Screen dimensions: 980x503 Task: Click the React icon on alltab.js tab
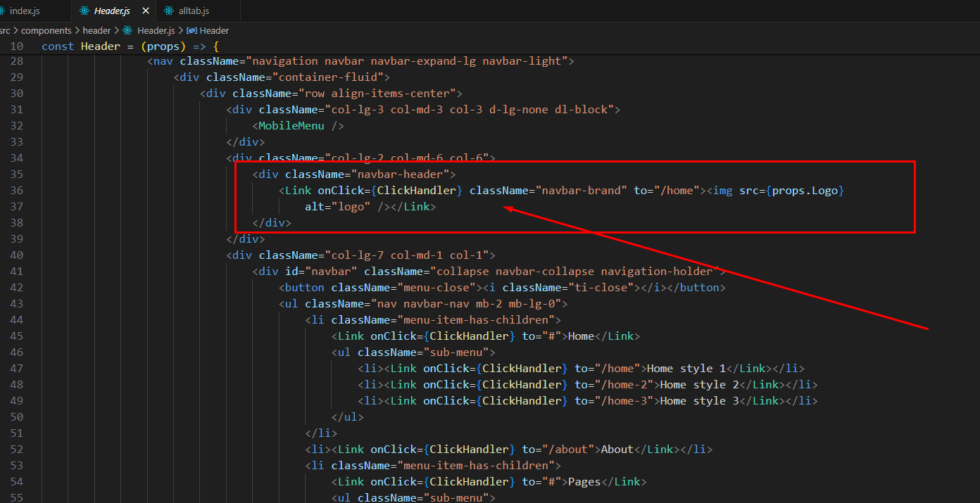[169, 11]
